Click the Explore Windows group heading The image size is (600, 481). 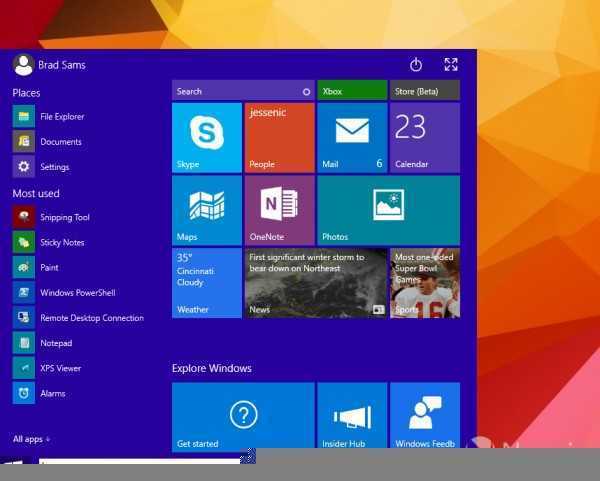(x=212, y=368)
